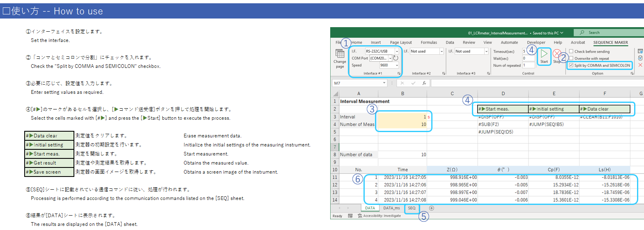Refresh the COM port list icon
This screenshot has height=230, width=644.
pyautogui.click(x=396, y=58)
